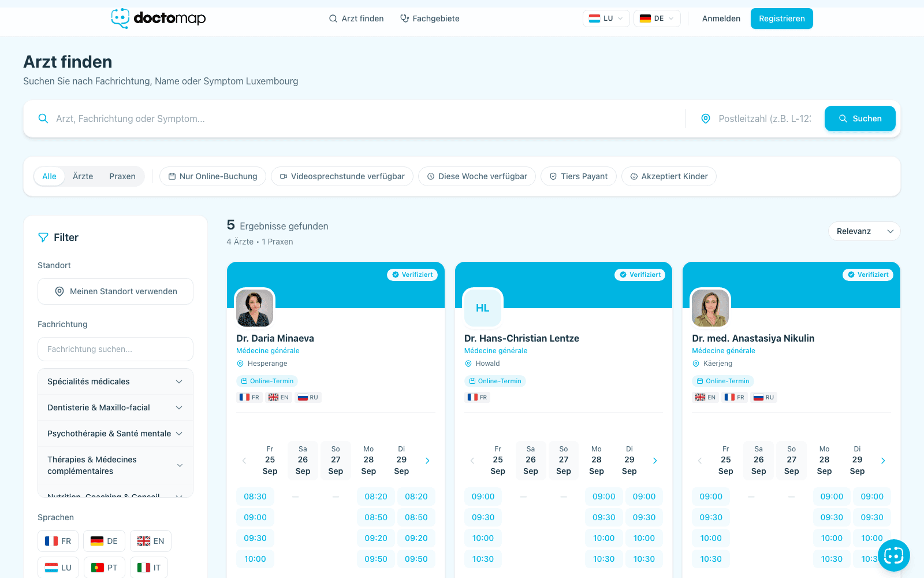Show next dates on Hans-Christian Lentze's calendar
This screenshot has width=924, height=578.
pos(655,461)
